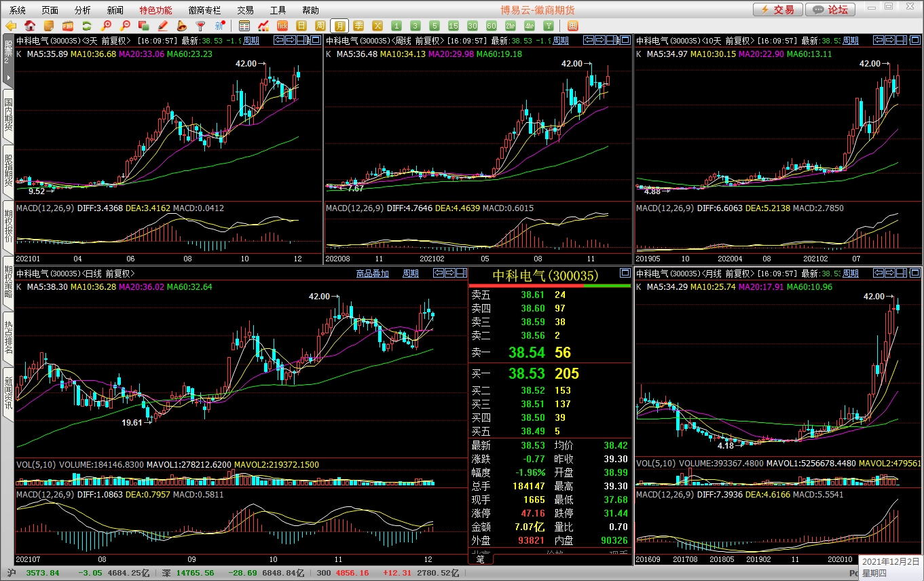
Task: Select the red pencil drawing tool
Action: tap(163, 26)
